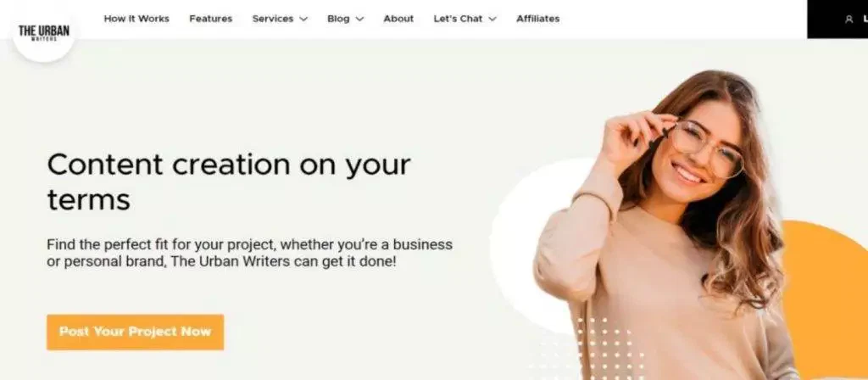This screenshot has width=868, height=380.
Task: Click the "Content creation on your terms" heading
Action: tap(229, 182)
